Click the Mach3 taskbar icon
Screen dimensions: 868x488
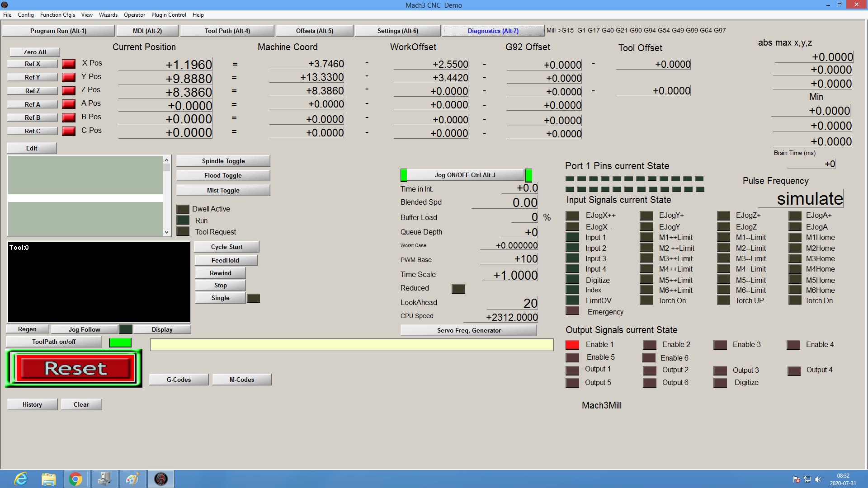coord(161,479)
